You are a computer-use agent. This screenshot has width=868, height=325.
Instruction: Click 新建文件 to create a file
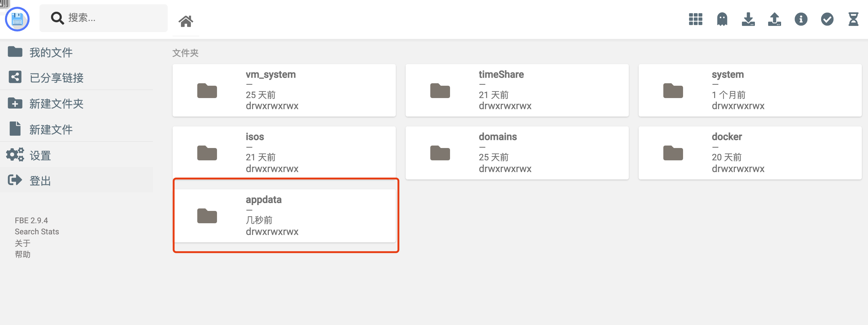(x=76, y=129)
